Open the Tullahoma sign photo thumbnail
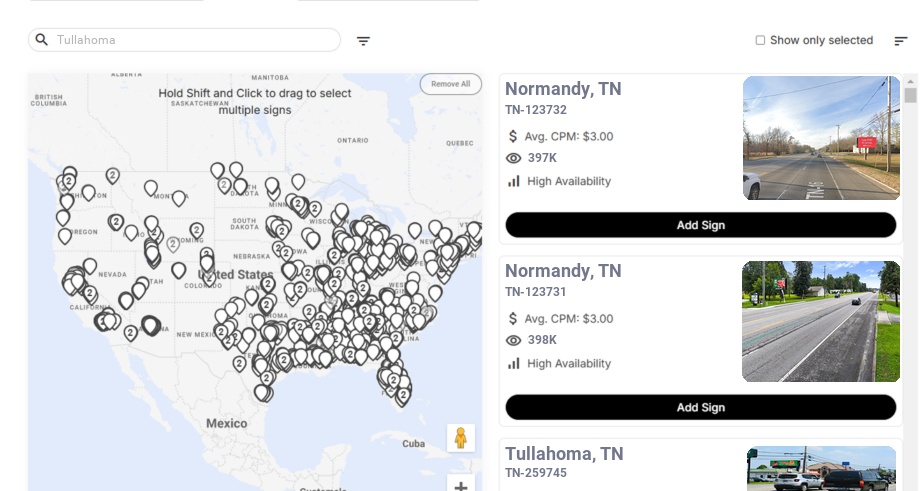 click(x=821, y=469)
